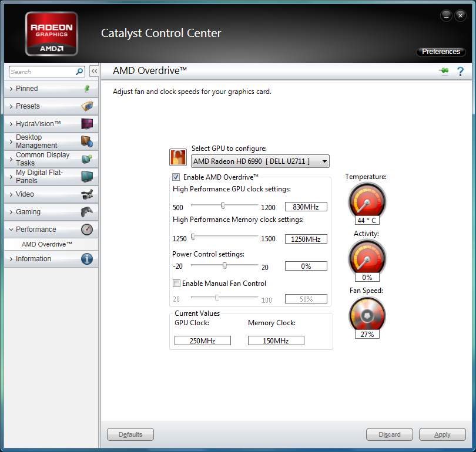Expand the Pinned section

(x=51, y=89)
